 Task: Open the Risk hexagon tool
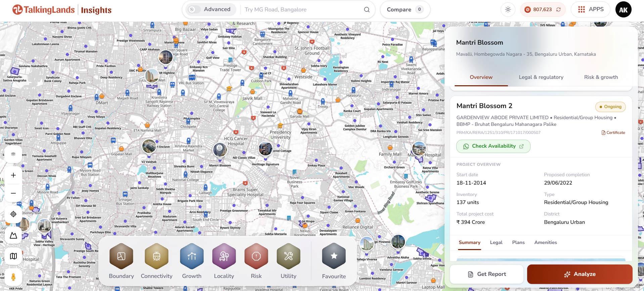pos(256,256)
